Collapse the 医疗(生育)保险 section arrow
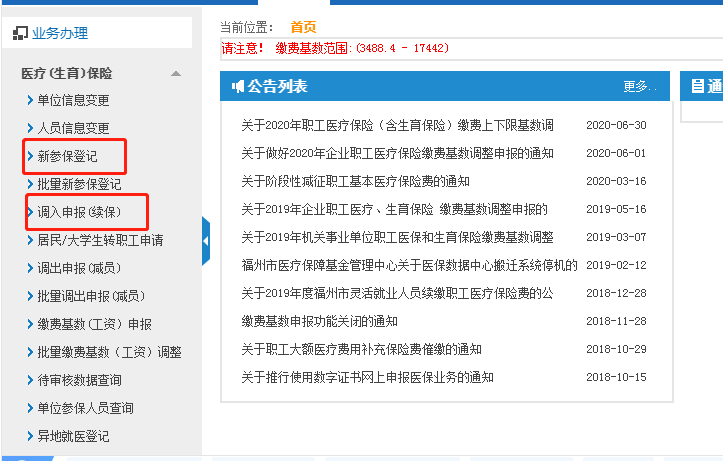 (176, 74)
